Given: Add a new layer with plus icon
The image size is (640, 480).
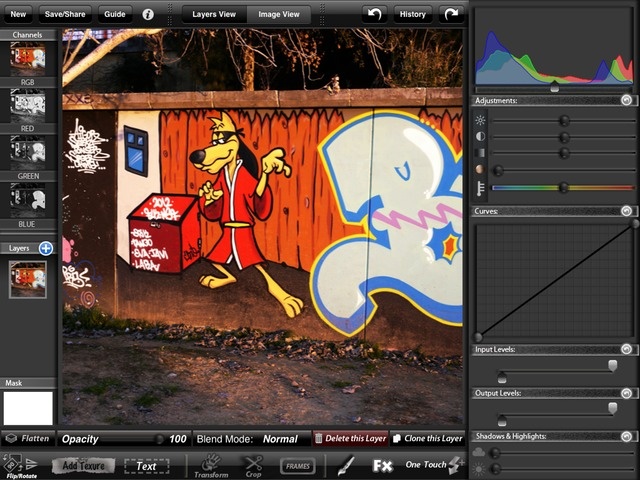Looking at the screenshot, I should (x=46, y=248).
